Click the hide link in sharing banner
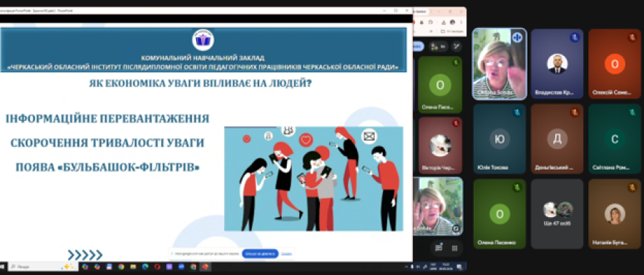The height and width of the screenshot is (275, 644). coord(286,254)
